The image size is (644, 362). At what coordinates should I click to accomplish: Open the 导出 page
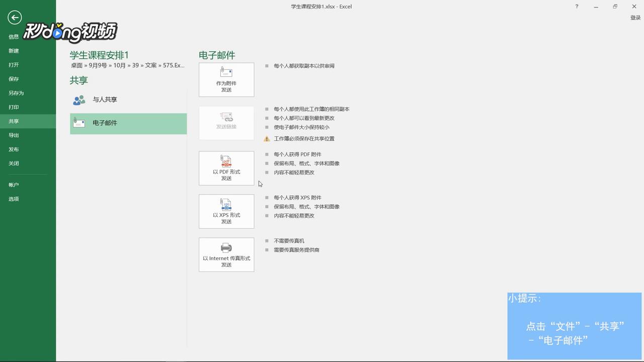pyautogui.click(x=28, y=135)
